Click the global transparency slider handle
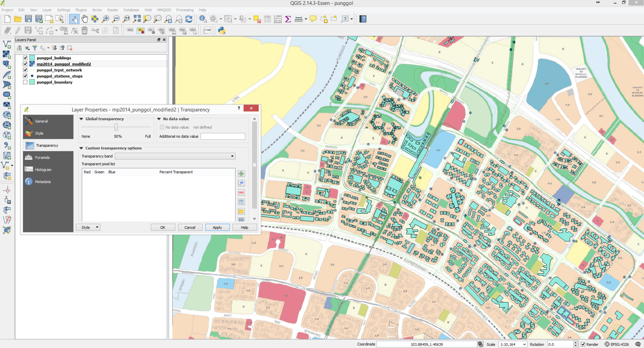 pyautogui.click(x=116, y=127)
